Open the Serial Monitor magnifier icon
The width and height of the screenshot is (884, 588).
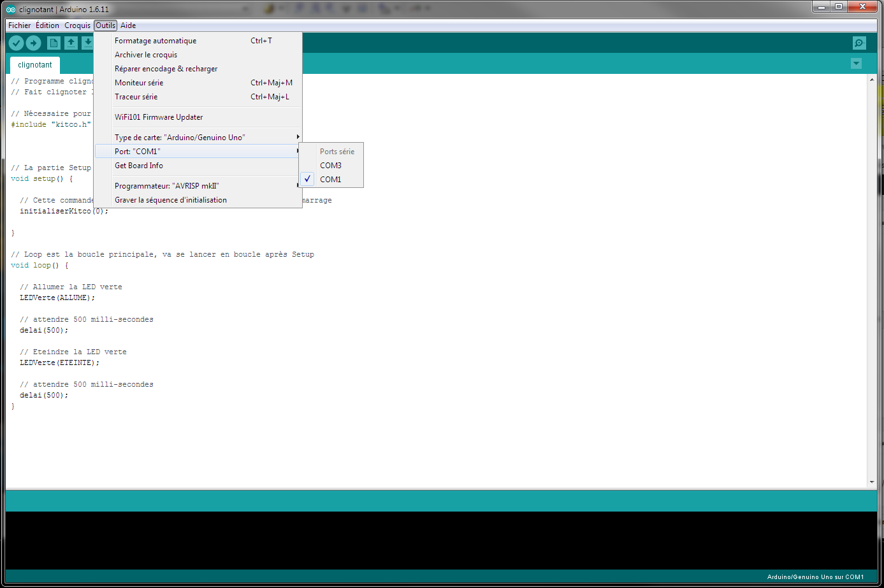point(859,43)
